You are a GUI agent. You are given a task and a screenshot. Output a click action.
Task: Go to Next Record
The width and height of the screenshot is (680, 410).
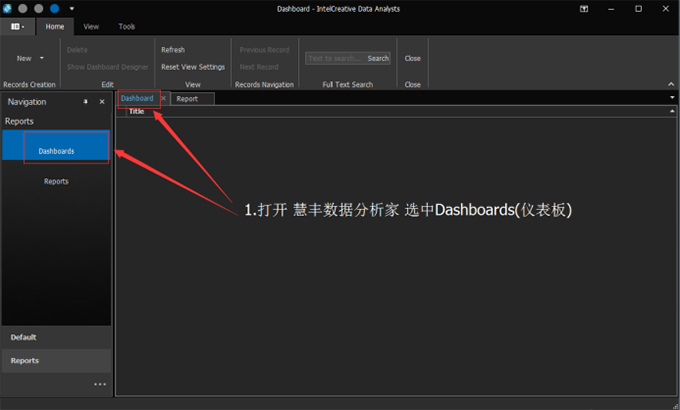click(259, 67)
